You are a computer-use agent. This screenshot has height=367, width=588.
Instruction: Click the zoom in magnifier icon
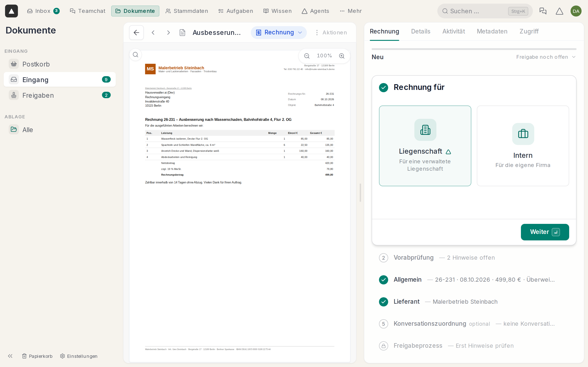tap(342, 56)
